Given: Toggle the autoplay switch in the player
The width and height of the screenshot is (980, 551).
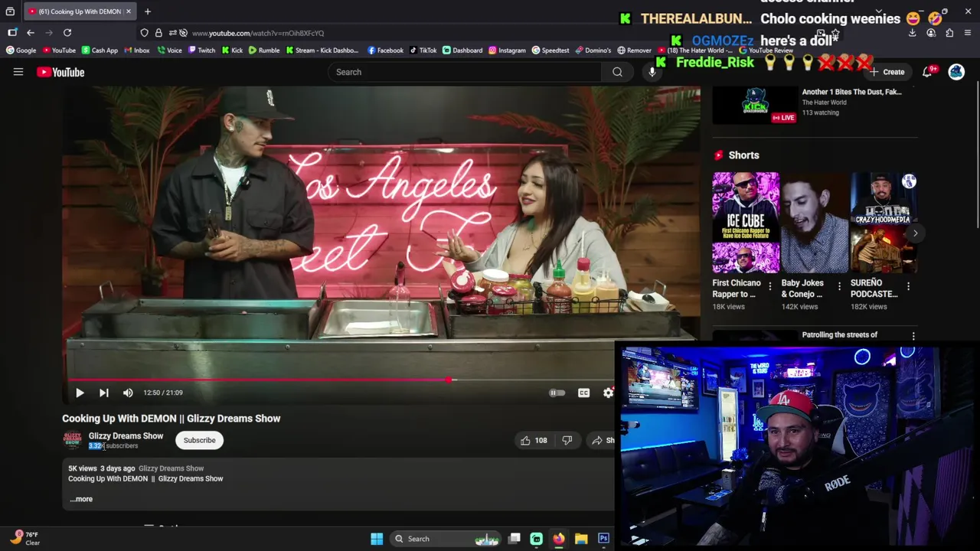Looking at the screenshot, I should (557, 393).
